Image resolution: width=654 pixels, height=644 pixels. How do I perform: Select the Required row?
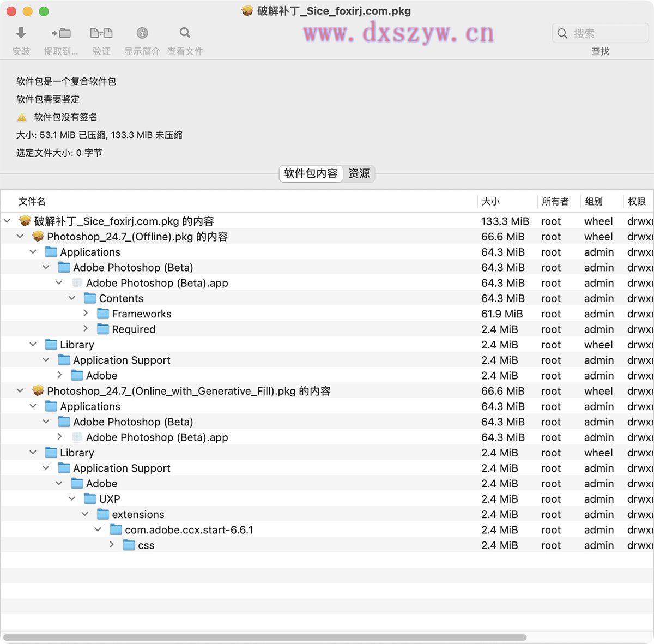pos(327,329)
